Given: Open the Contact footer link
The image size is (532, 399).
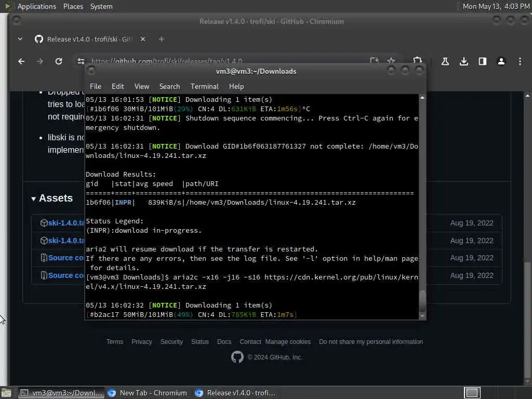Looking at the screenshot, I should pyautogui.click(x=250, y=342).
